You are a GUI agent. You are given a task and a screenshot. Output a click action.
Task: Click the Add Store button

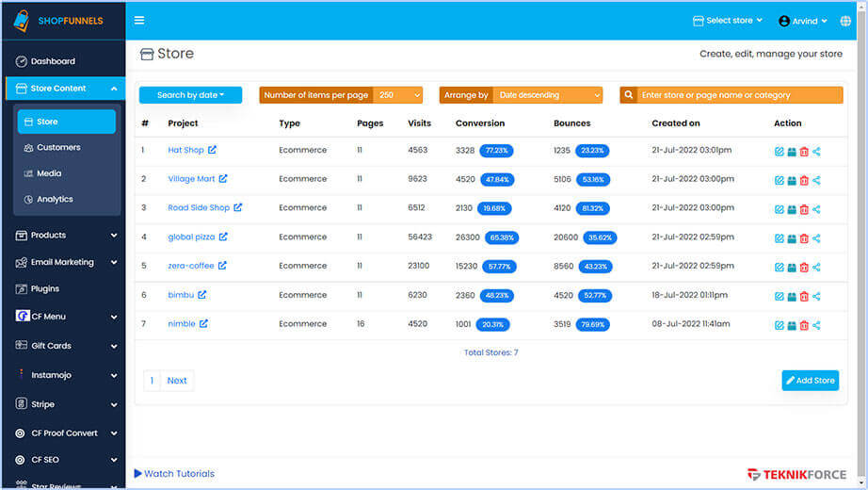point(810,380)
